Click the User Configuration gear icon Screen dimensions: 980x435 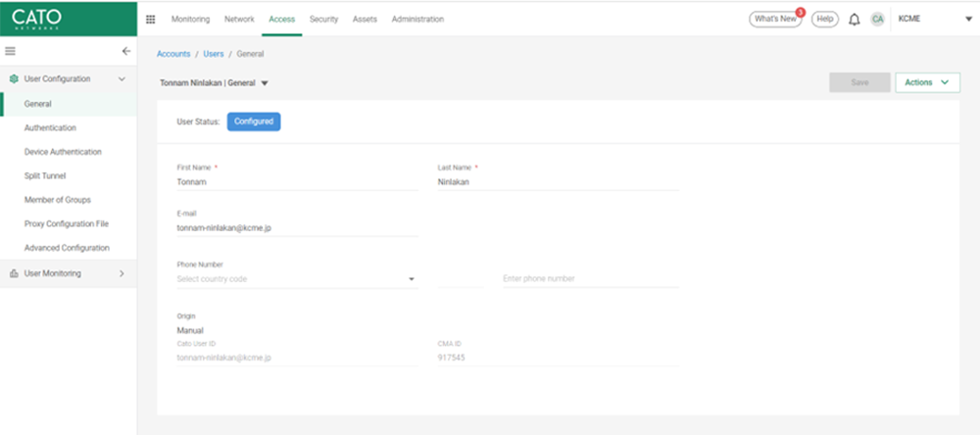click(14, 78)
